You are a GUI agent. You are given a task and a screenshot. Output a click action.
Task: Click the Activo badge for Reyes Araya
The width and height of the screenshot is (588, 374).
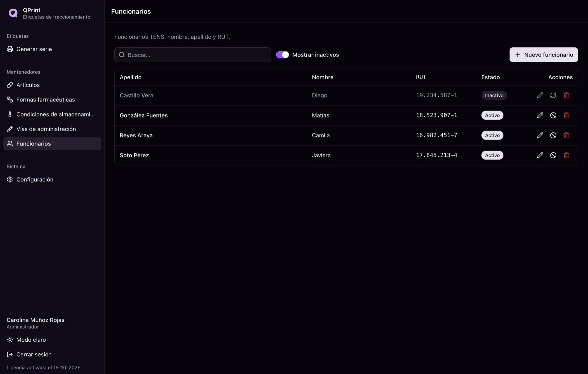[492, 135]
